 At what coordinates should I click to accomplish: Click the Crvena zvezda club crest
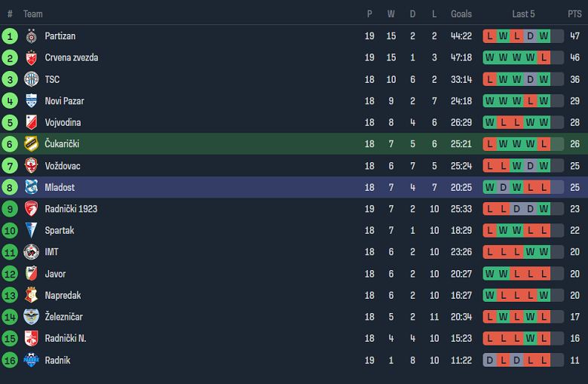[x=31, y=58]
